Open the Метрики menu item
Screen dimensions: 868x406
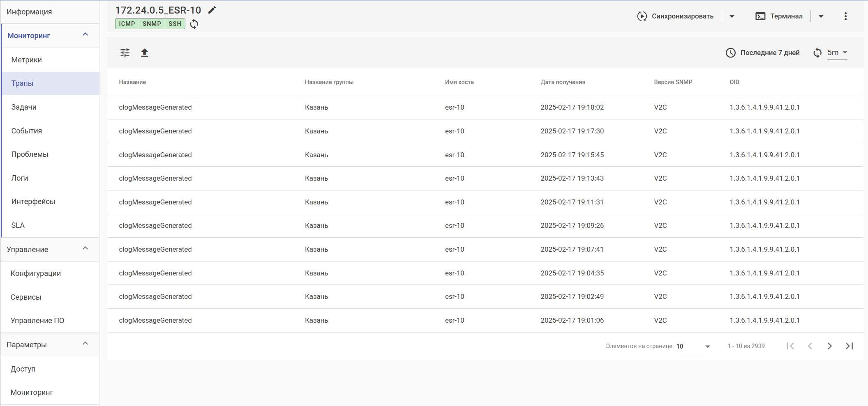[x=27, y=60]
